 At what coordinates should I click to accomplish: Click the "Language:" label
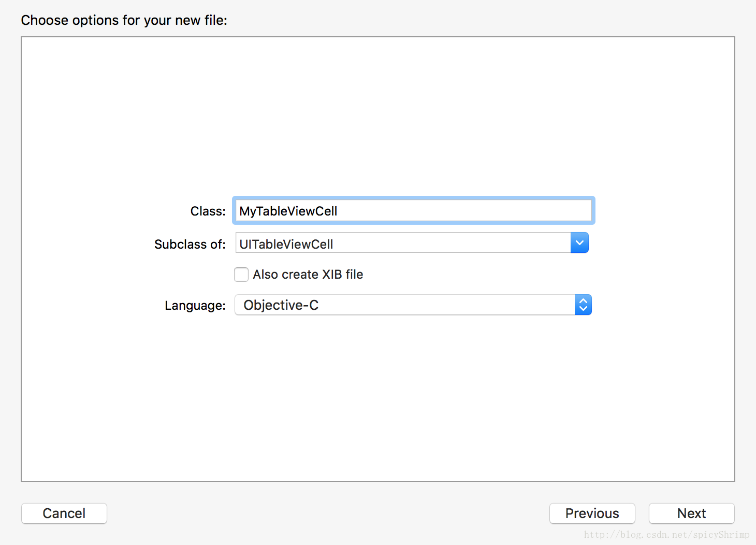click(195, 306)
